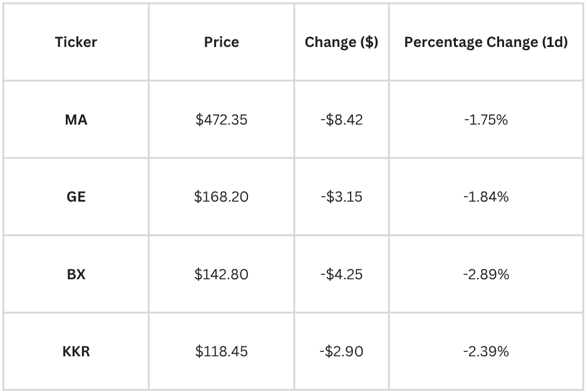Click the $168.20 price cell
Image resolution: width=588 pixels, height=392 pixels.
click(x=221, y=197)
